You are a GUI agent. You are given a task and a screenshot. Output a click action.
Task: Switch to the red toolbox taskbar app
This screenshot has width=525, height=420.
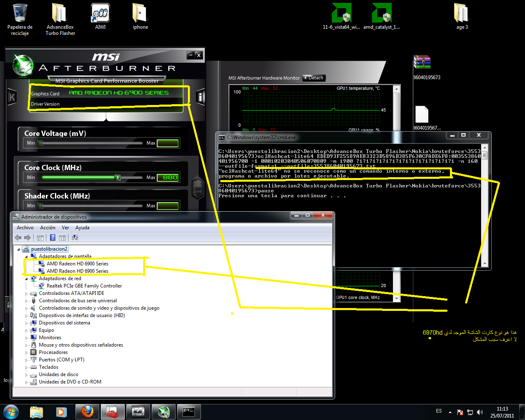(x=112, y=412)
